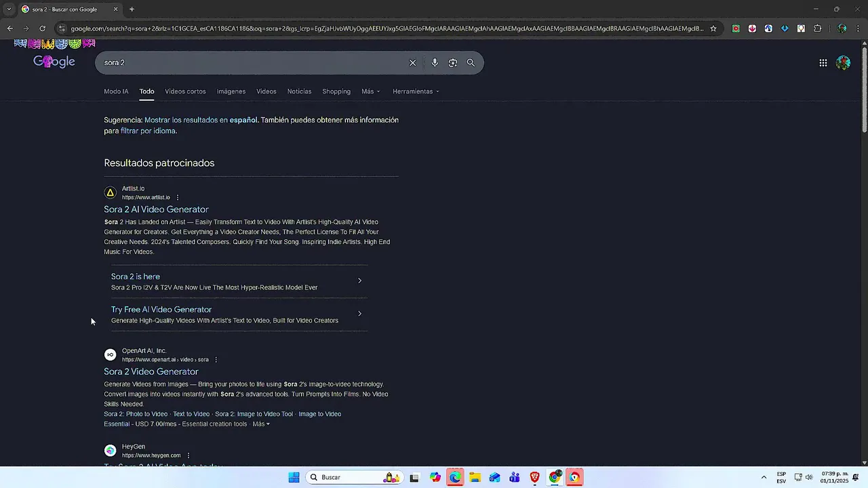The height and width of the screenshot is (488, 868).
Task: Switch to the Modo IA tab
Action: (116, 91)
